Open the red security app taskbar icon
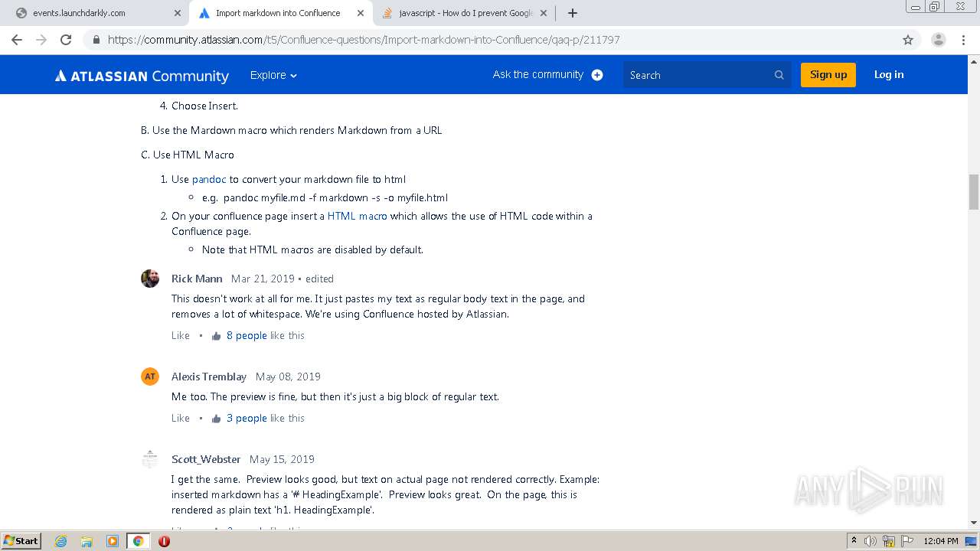The height and width of the screenshot is (551, 980). pos(164,541)
